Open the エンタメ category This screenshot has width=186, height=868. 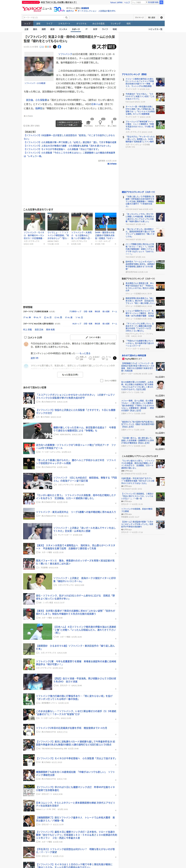tap(63, 29)
